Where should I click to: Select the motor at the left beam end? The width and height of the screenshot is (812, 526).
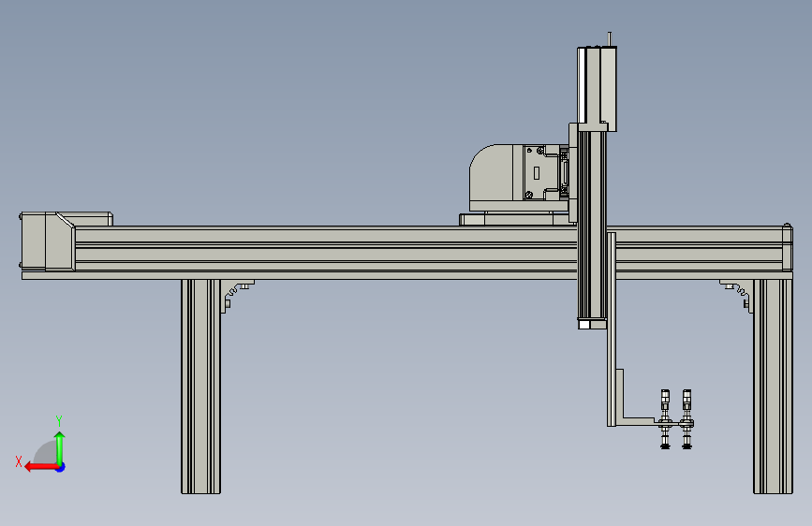pos(48,241)
